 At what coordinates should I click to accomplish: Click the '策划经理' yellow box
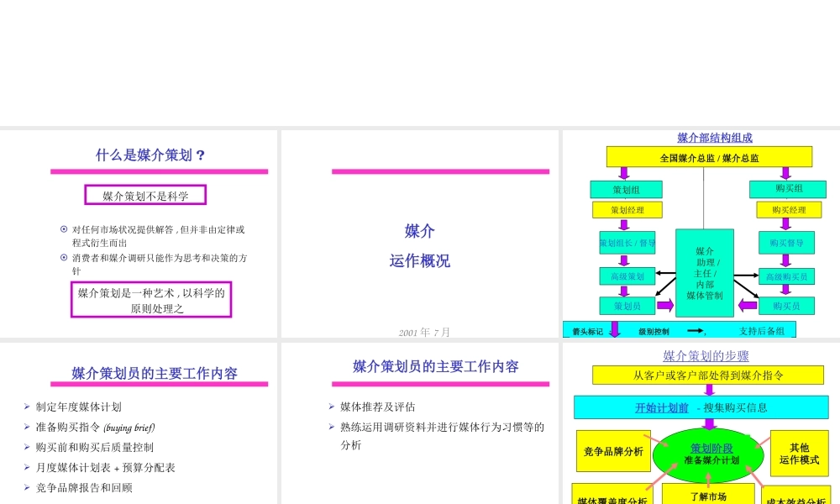pyautogui.click(x=627, y=210)
